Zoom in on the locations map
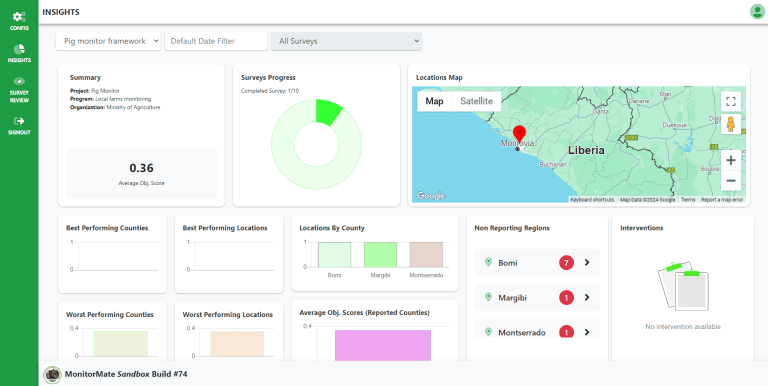This screenshot has height=386, width=768. click(731, 160)
